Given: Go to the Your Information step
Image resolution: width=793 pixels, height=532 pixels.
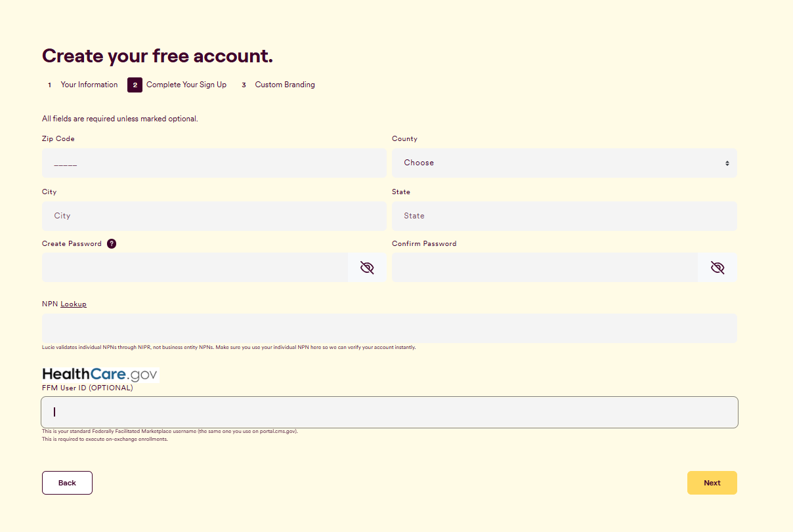Looking at the screenshot, I should (89, 85).
